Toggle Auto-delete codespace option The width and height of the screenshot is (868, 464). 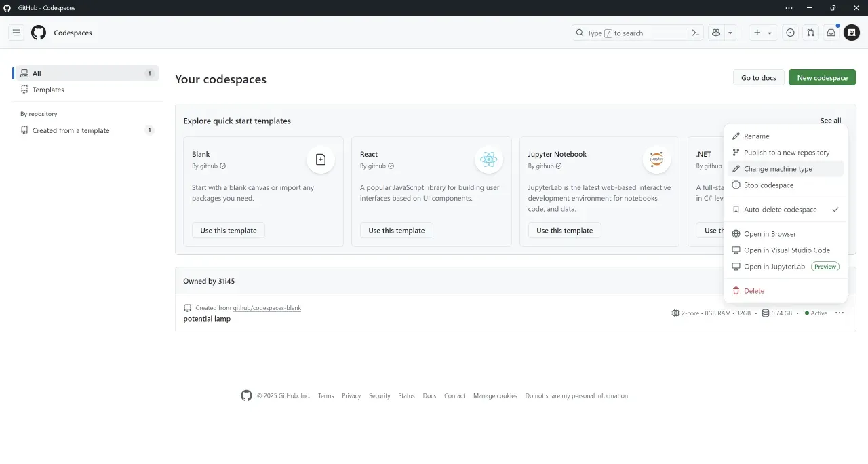(785, 210)
